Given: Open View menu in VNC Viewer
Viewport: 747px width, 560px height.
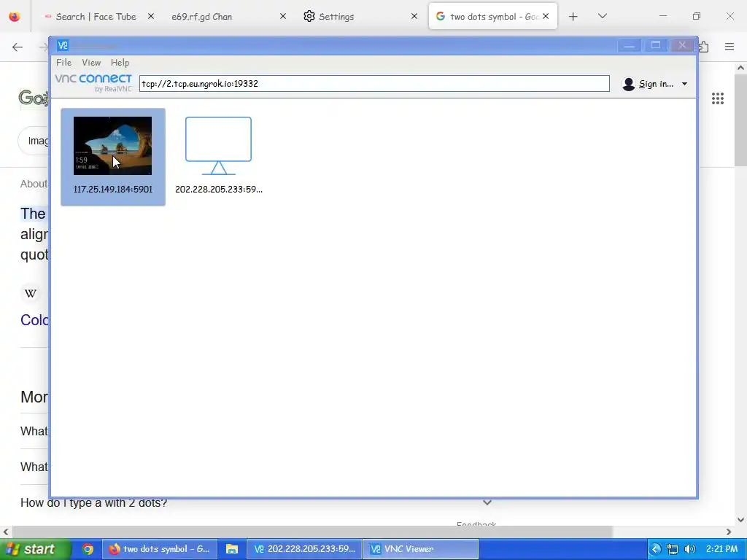Looking at the screenshot, I should pyautogui.click(x=91, y=63).
